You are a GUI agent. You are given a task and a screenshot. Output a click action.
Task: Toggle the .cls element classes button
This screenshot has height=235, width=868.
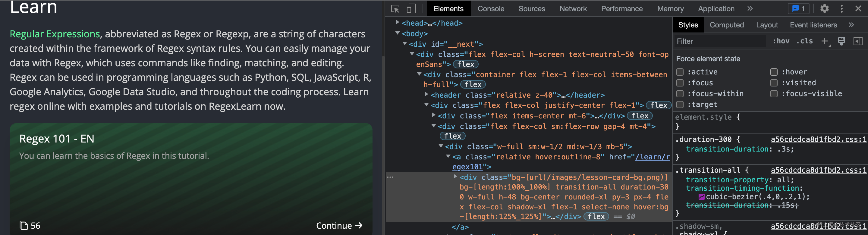(804, 41)
